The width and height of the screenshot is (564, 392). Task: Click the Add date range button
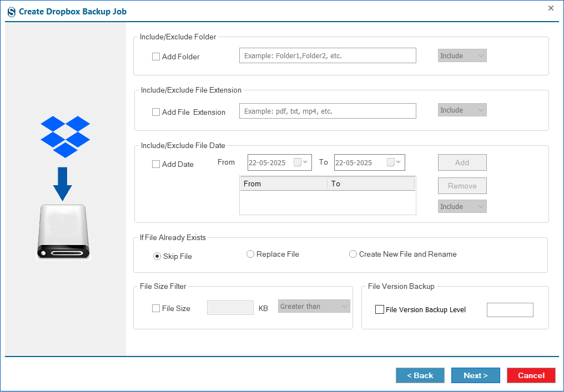(x=462, y=162)
